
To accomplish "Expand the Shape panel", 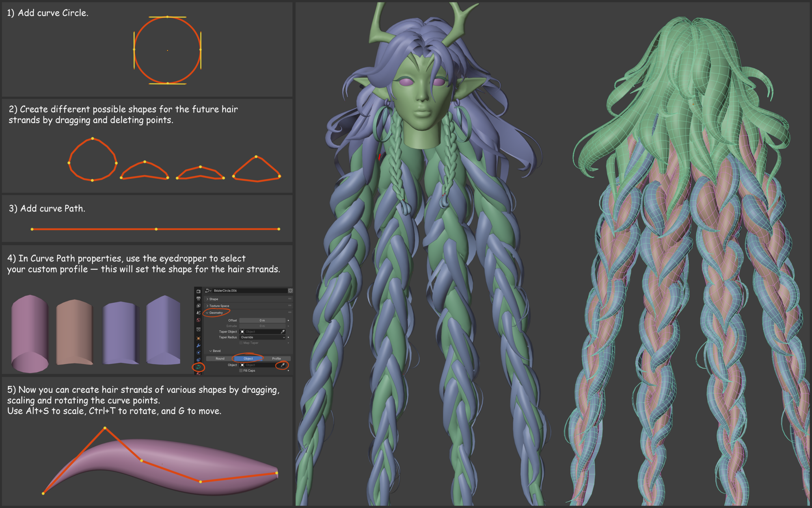I will (x=214, y=299).
